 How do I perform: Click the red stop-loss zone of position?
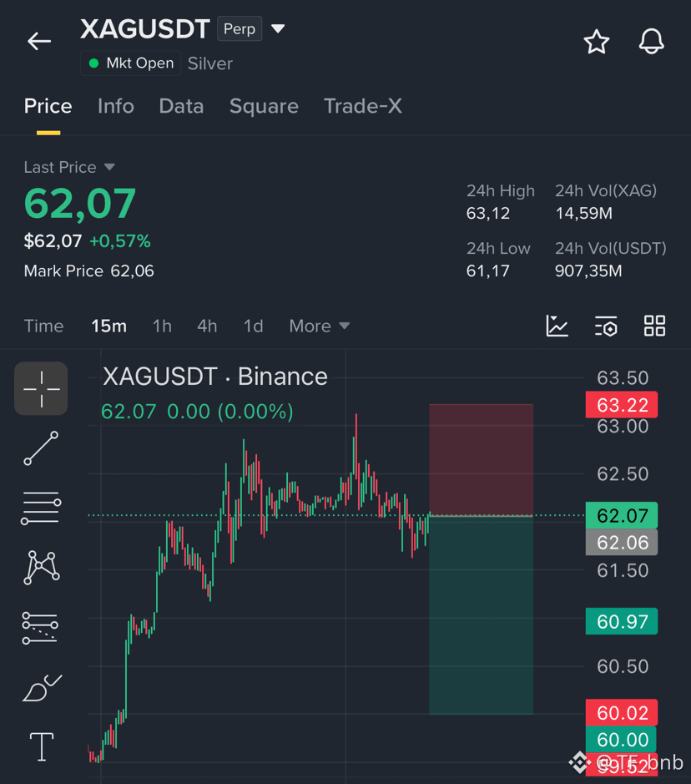(x=482, y=459)
